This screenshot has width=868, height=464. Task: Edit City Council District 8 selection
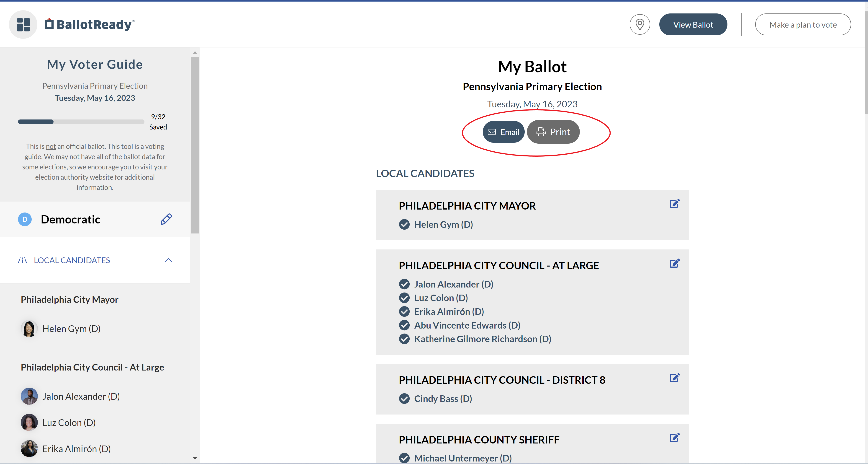pos(674,378)
